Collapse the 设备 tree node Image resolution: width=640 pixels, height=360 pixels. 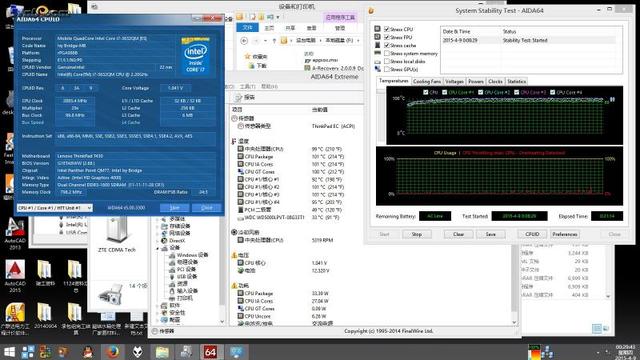point(158,248)
